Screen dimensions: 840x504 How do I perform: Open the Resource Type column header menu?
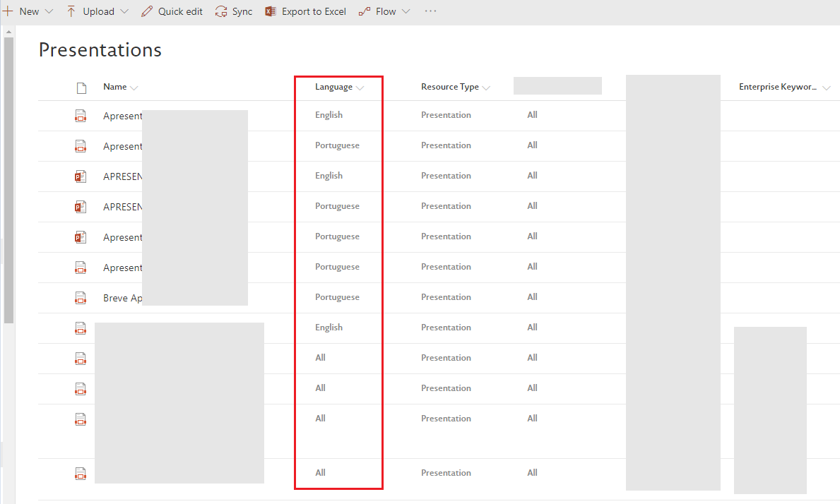pos(486,86)
